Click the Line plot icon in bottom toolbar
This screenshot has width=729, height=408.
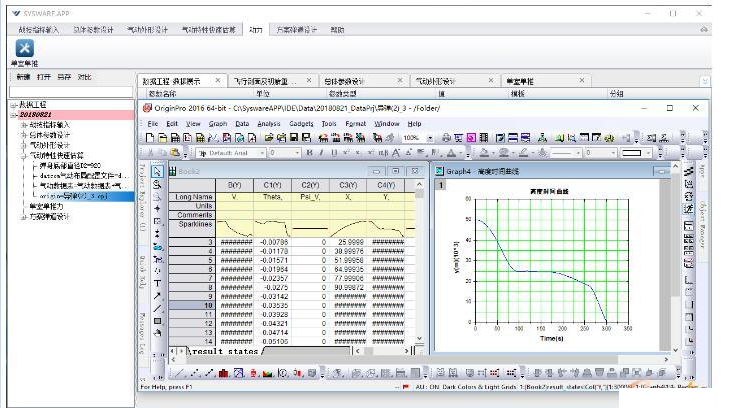click(180, 373)
